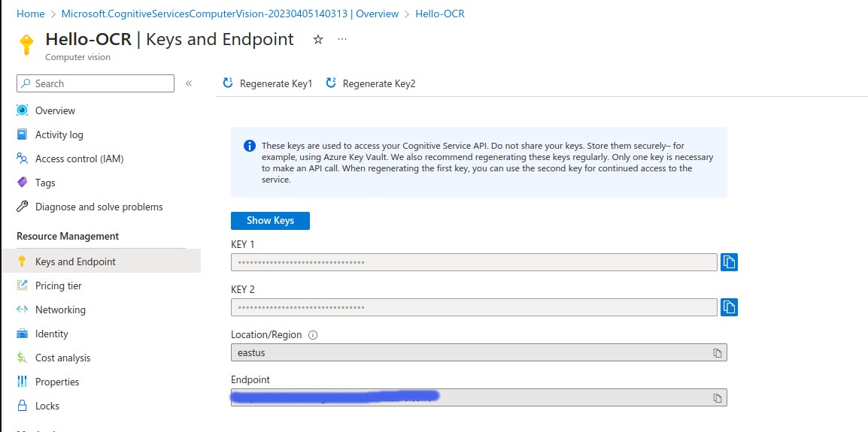Focus the sidebar Search field
Image resolution: width=868 pixels, height=432 pixels.
(96, 83)
